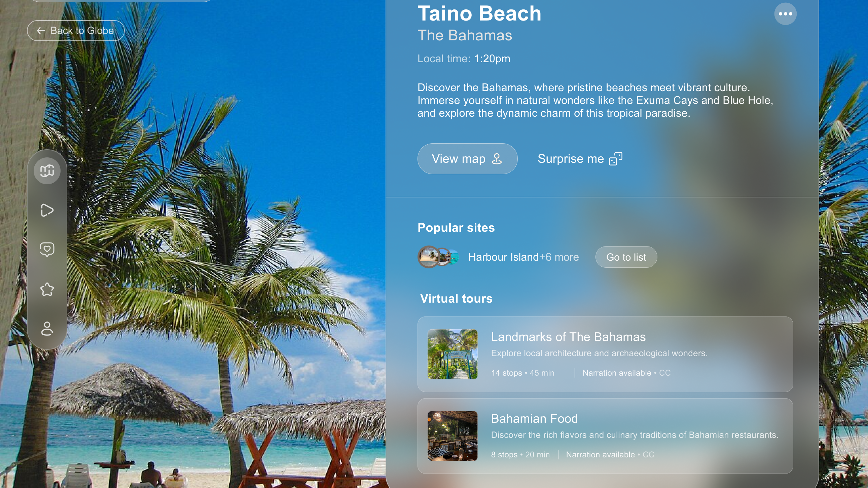Click the star favorites sidebar icon

coord(47,289)
